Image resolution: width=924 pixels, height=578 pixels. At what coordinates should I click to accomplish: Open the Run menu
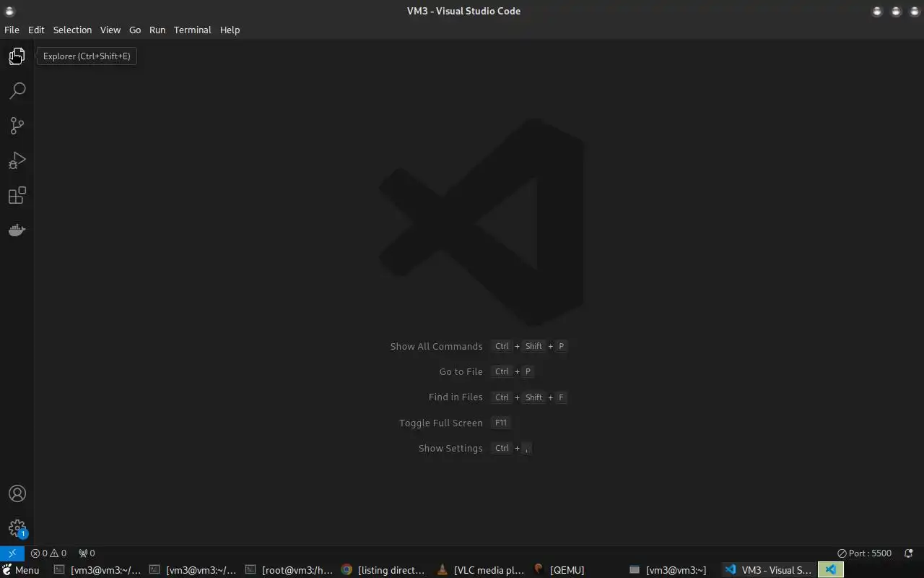[x=157, y=30]
